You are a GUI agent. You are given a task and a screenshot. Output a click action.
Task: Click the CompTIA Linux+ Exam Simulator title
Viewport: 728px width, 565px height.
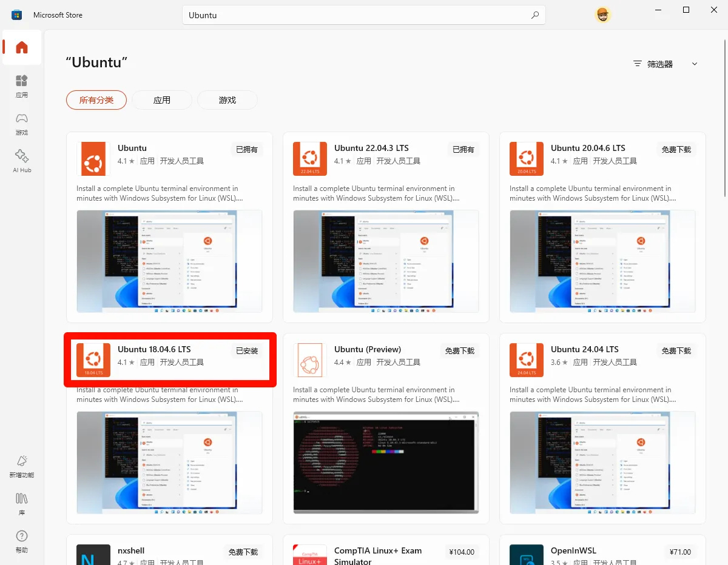(378, 555)
